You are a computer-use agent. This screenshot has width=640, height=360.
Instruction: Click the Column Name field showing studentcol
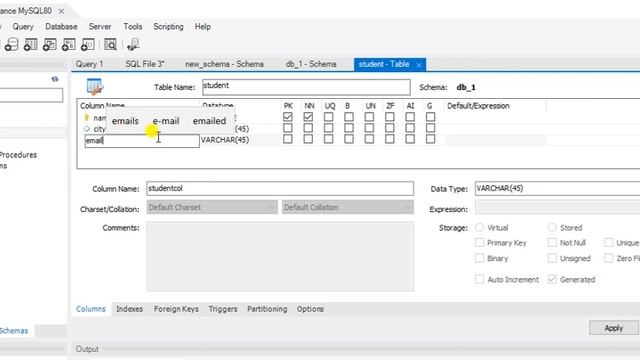(280, 189)
